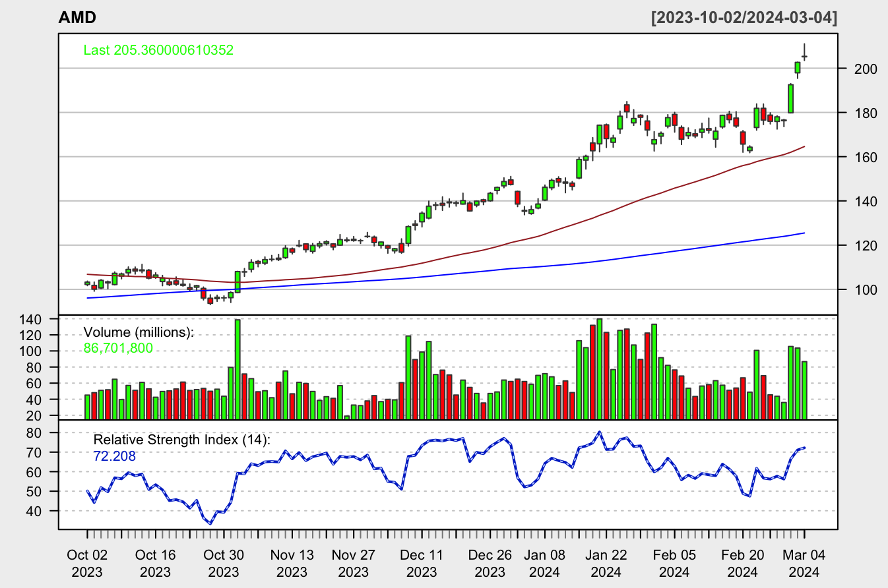The height and width of the screenshot is (588, 888).
Task: Click the dark red moving average line's right end
Action: (x=804, y=146)
